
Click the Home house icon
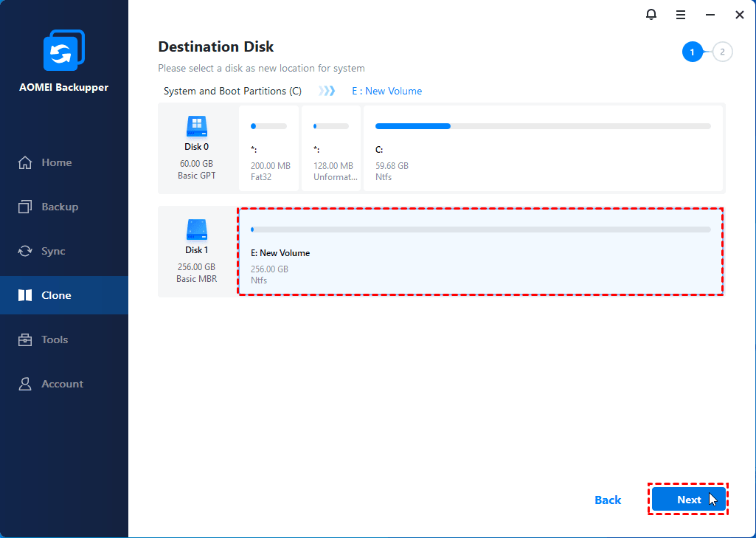[x=25, y=162]
